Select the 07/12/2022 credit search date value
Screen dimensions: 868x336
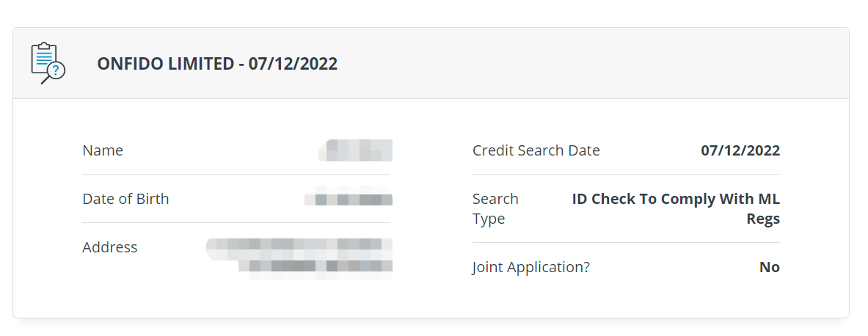tap(740, 150)
